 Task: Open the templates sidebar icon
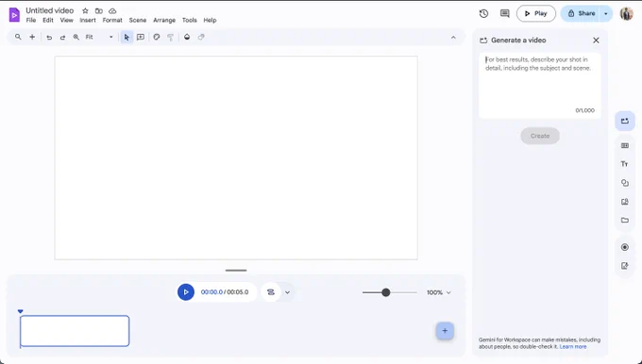pos(625,145)
